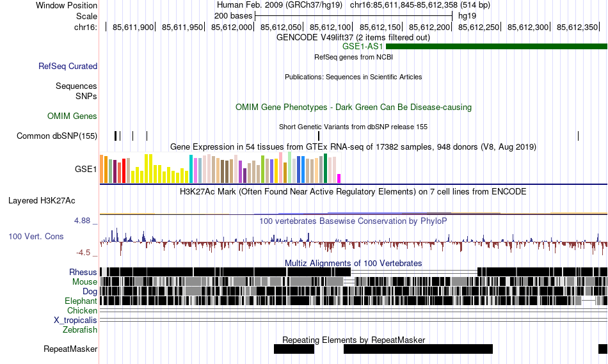Click the Scale track label
The height and width of the screenshot is (364, 608).
click(86, 16)
